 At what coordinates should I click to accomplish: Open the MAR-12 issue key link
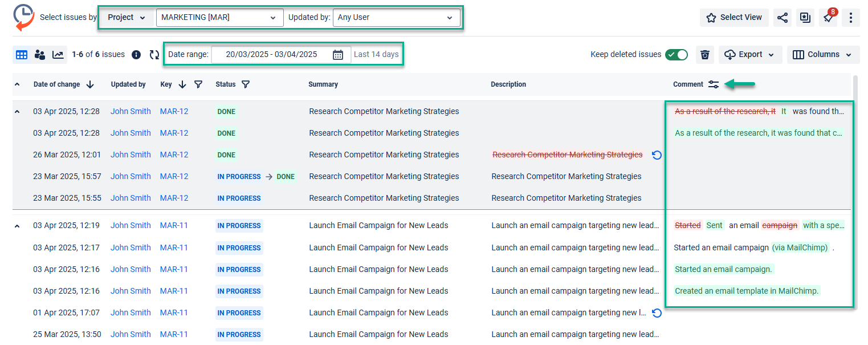pyautogui.click(x=174, y=112)
